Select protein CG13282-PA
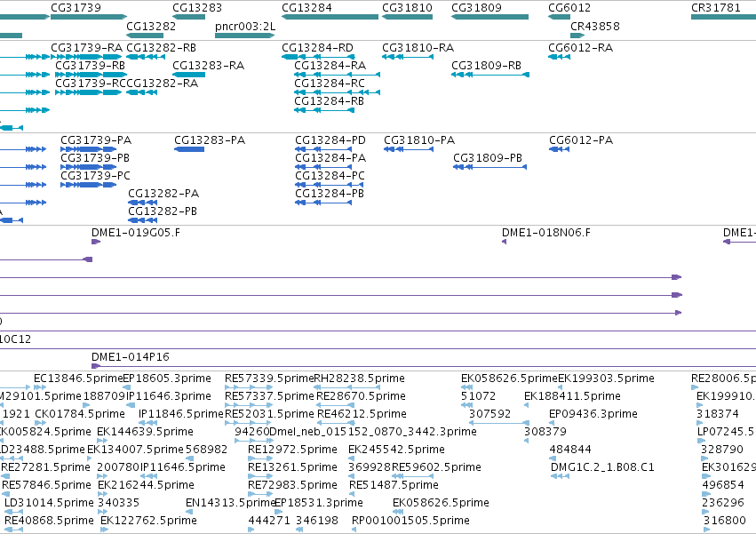Image resolution: width=756 pixels, height=534 pixels. click(163, 194)
